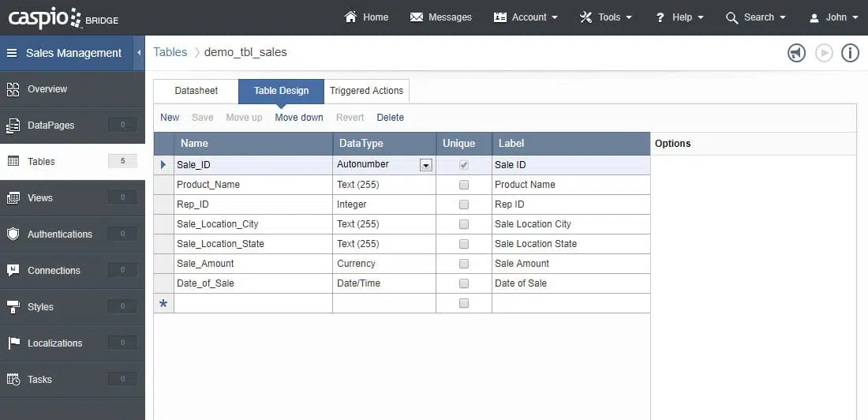Open Authentications via the shield icon
Image resolution: width=868 pixels, height=420 pixels.
pos(13,234)
